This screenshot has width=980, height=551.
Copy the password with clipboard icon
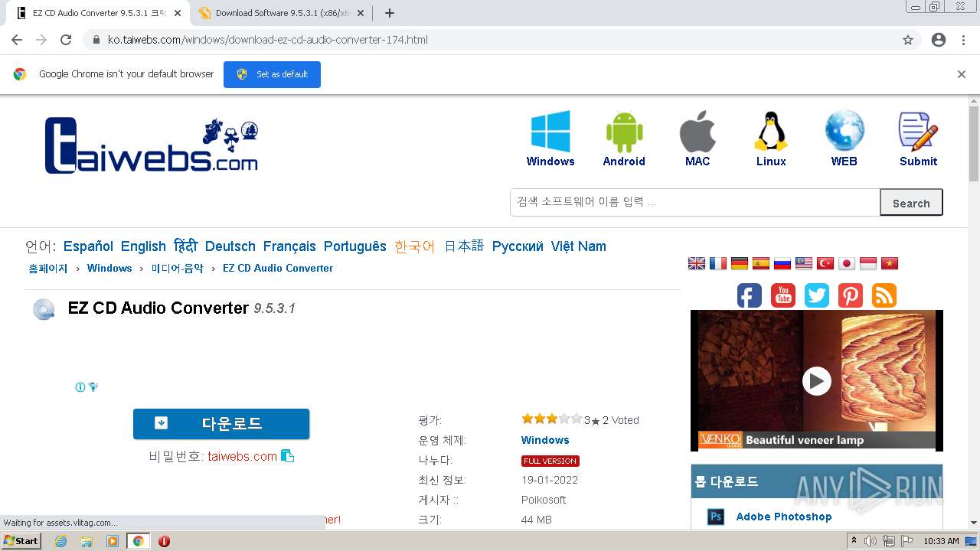pos(288,456)
